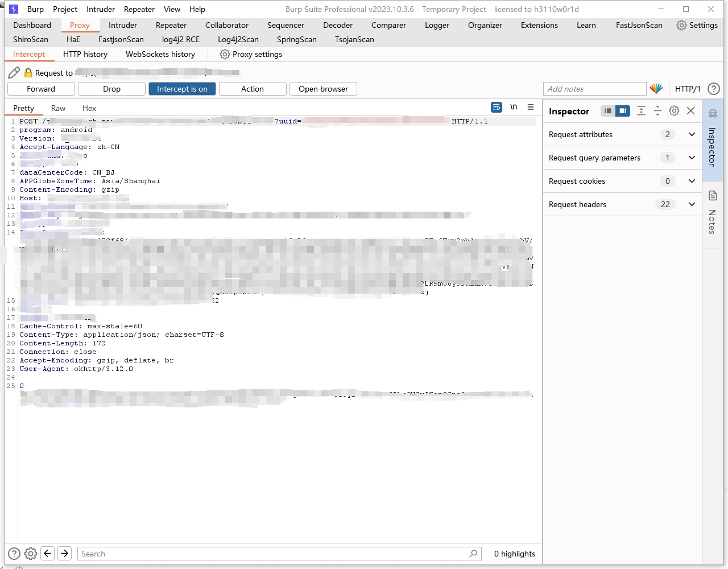
Task: Open the log4j2 RCE tab
Action: coord(181,39)
